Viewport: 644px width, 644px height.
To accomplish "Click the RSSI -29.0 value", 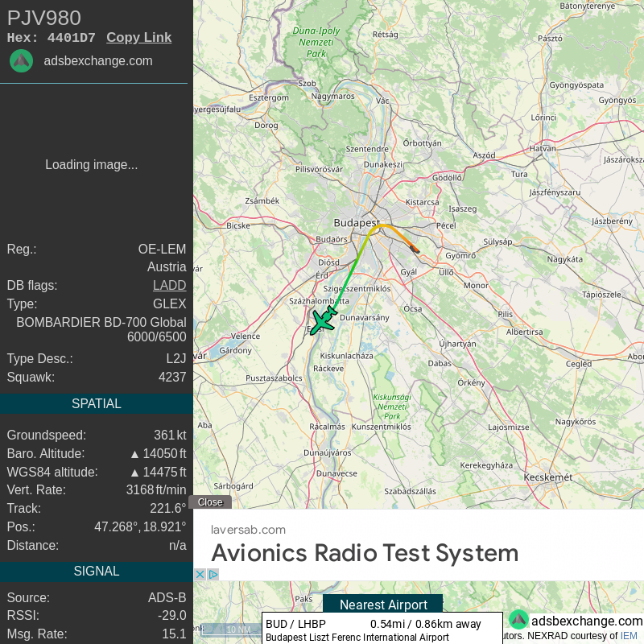I will pos(172,615).
